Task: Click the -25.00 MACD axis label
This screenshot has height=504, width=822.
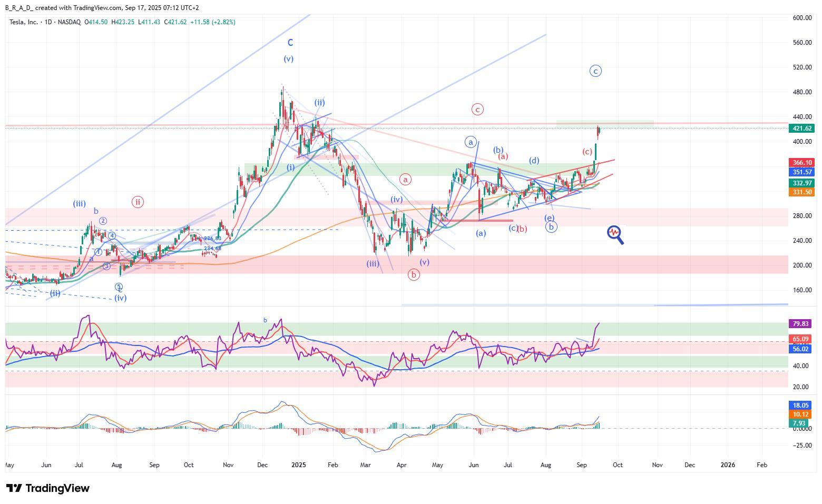Action: (802, 446)
